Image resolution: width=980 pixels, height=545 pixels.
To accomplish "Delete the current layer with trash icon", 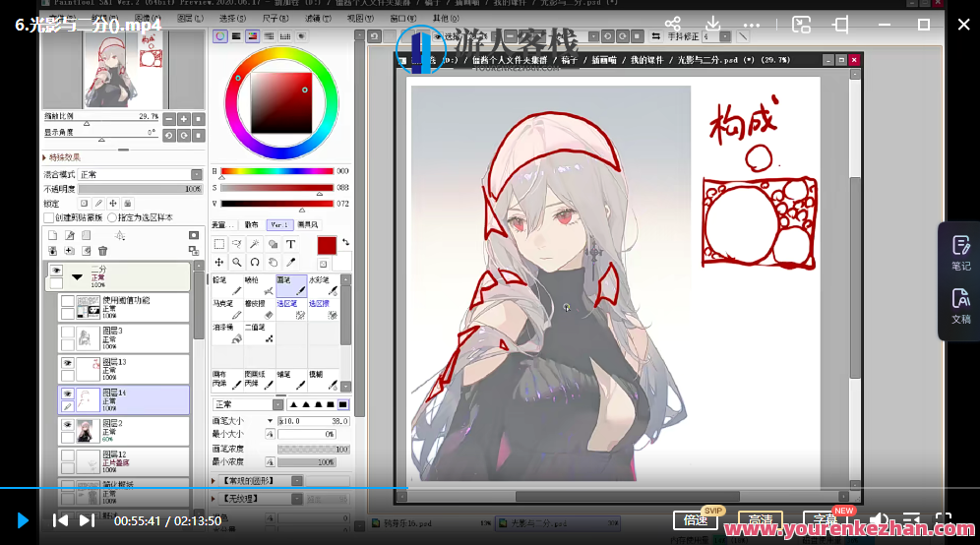I will (102, 251).
